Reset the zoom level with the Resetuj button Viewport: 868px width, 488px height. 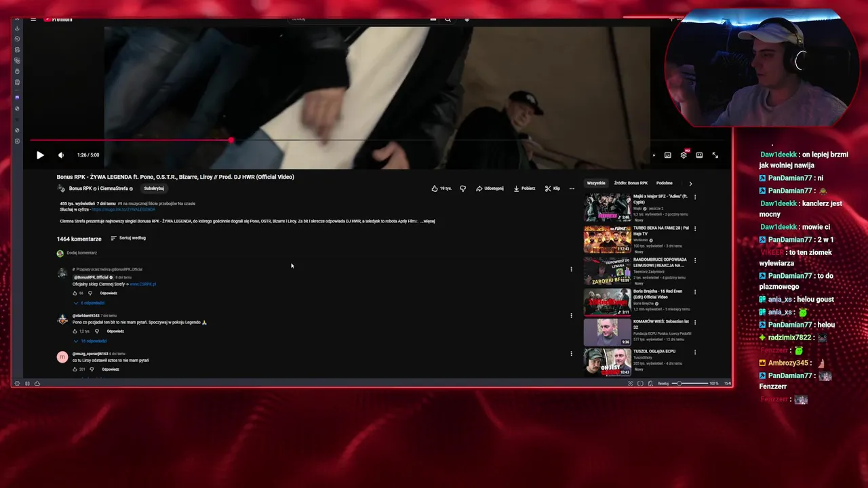point(663,384)
